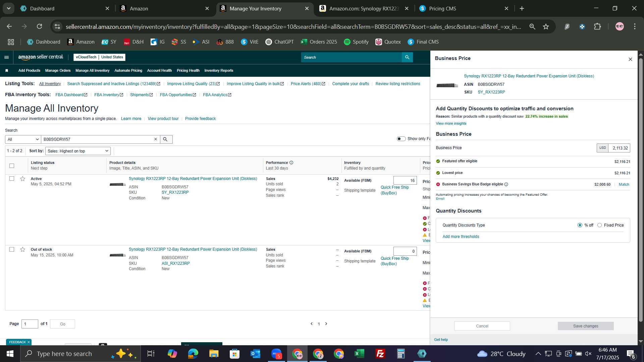This screenshot has width=644, height=362.
Task: Open Outlook from the taskbar
Action: coord(255,354)
